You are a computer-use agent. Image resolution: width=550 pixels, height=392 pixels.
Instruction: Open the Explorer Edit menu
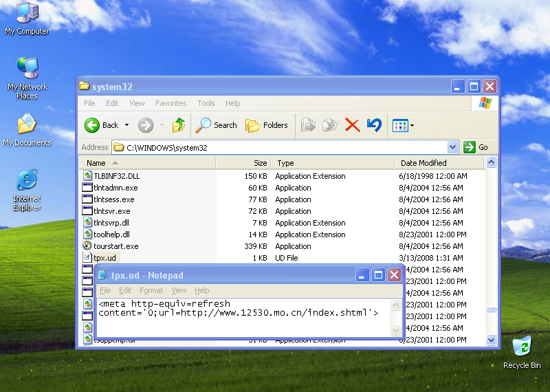click(x=112, y=103)
